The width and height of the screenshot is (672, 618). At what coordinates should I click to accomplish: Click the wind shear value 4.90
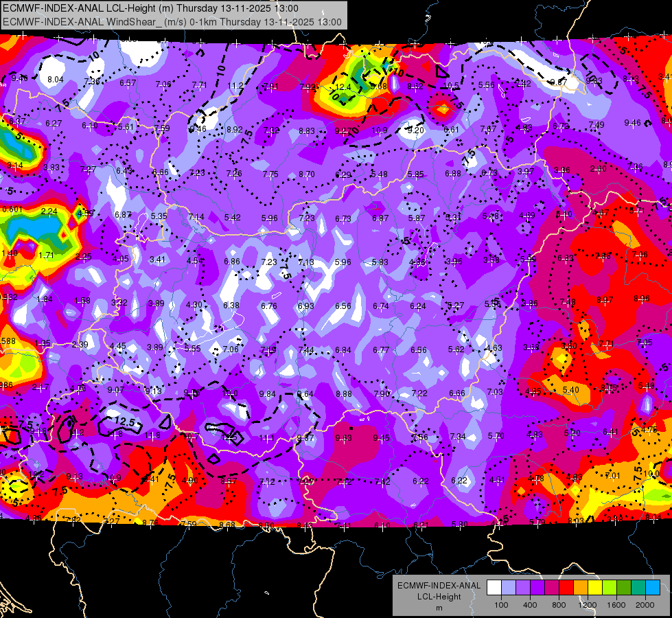(x=190, y=481)
